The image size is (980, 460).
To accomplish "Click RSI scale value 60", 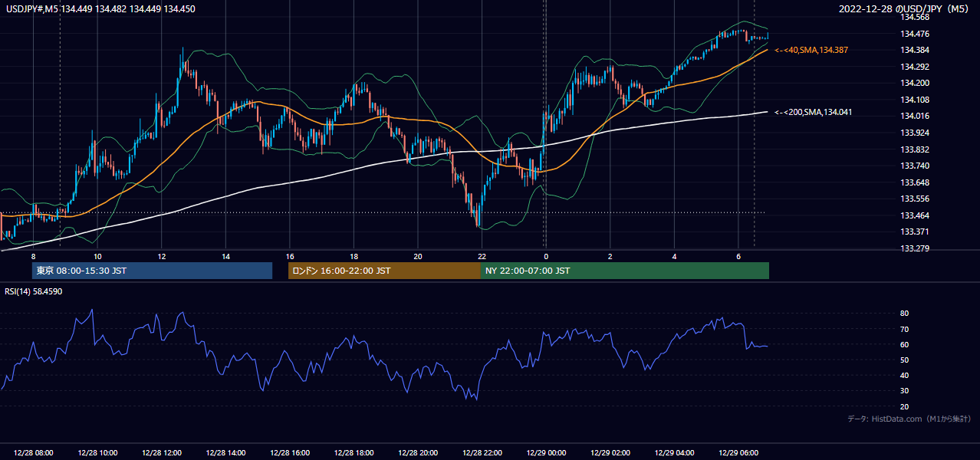I will coord(905,344).
